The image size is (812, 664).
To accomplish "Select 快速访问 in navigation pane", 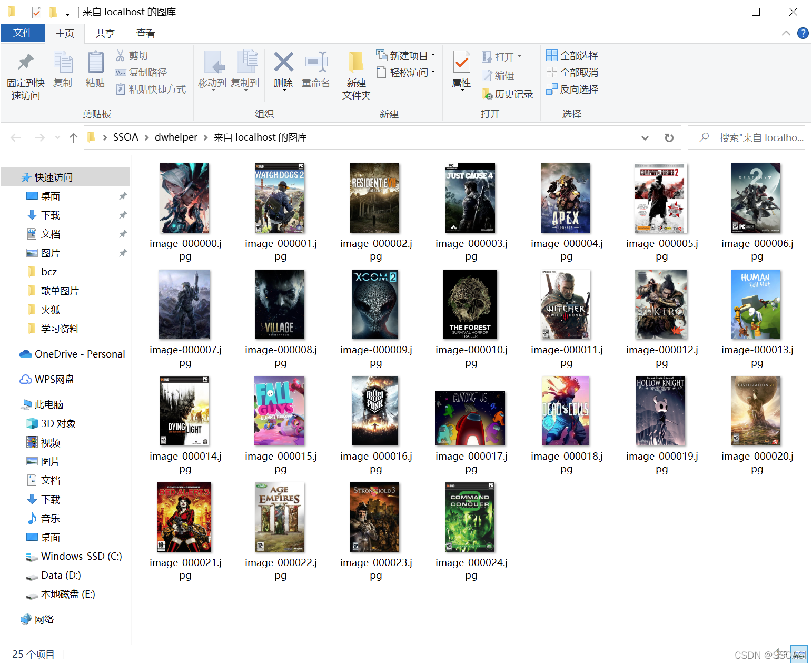I will 65,177.
